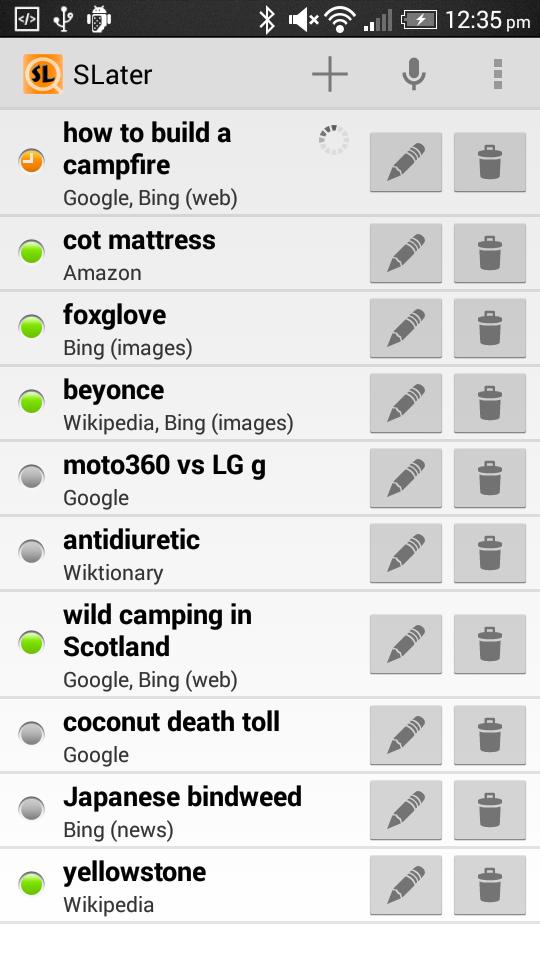Viewport: 540px width, 960px height.
Task: Tap the loading spinner on campfire search
Action: coord(334,140)
